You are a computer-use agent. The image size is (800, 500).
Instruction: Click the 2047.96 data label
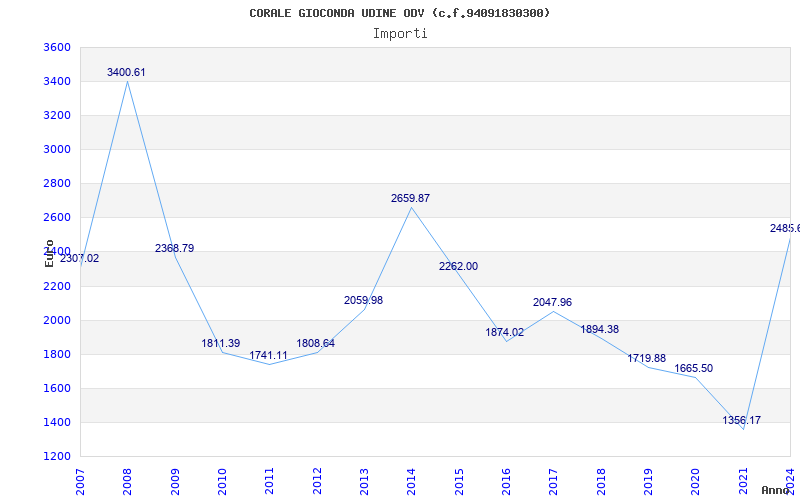(553, 303)
